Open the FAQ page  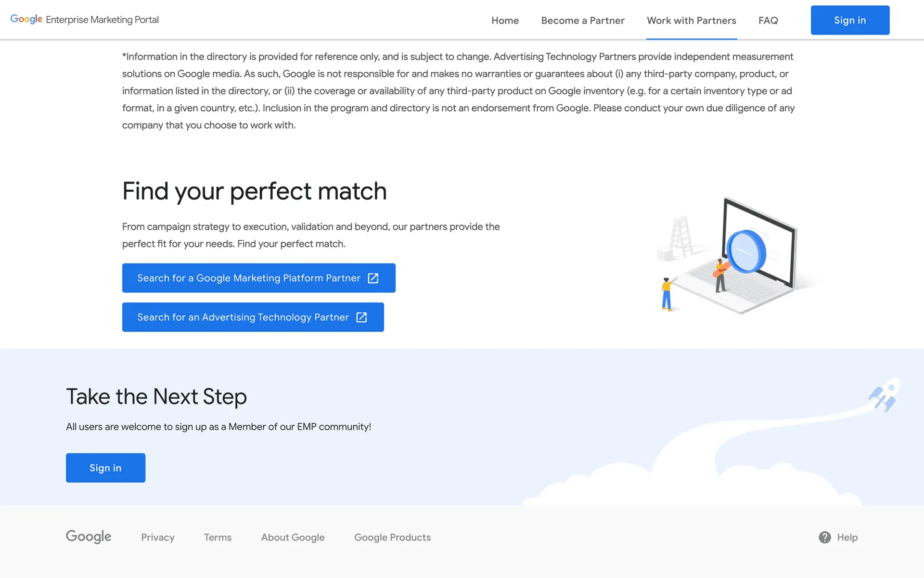pyautogui.click(x=768, y=20)
